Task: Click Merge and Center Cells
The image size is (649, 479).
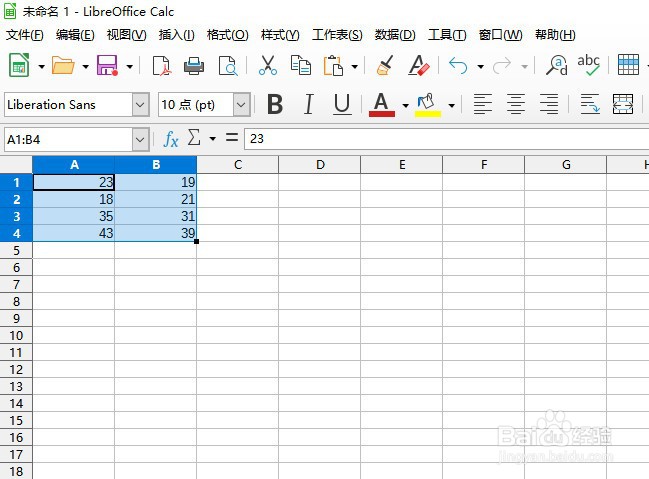Action: [623, 104]
